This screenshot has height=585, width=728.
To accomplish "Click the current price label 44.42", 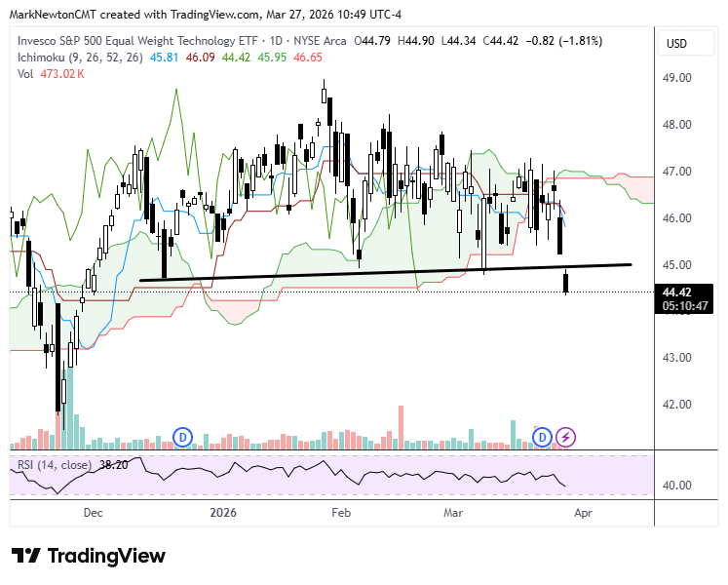I will pos(676,292).
